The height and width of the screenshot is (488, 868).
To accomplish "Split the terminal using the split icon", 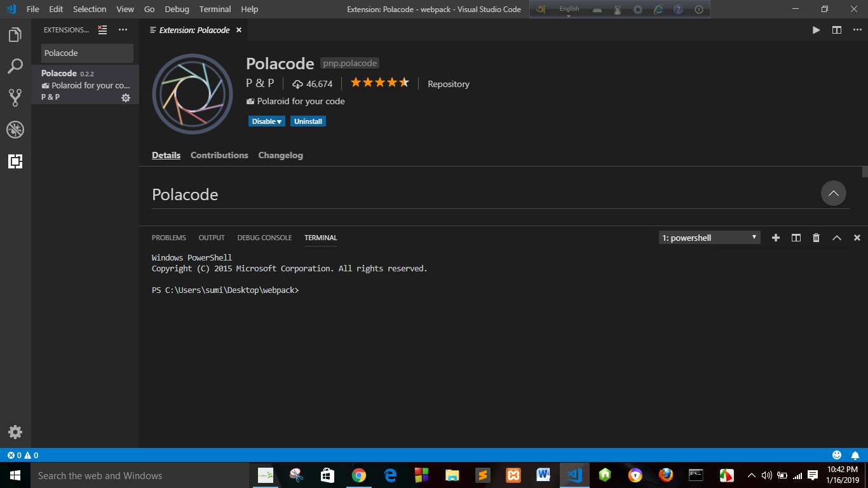I will [x=796, y=237].
